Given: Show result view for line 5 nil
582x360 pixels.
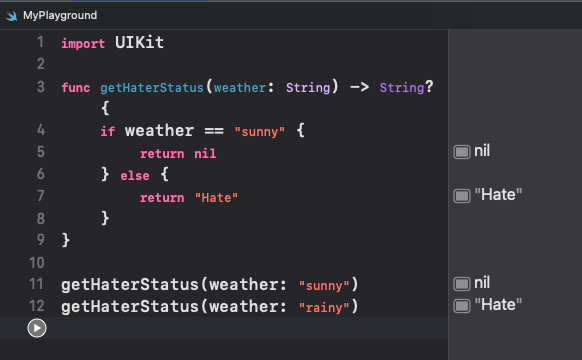Looking at the screenshot, I should click(x=462, y=152).
